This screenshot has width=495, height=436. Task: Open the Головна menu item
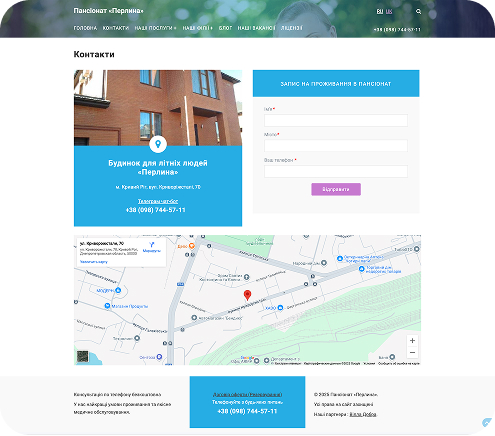85,28
